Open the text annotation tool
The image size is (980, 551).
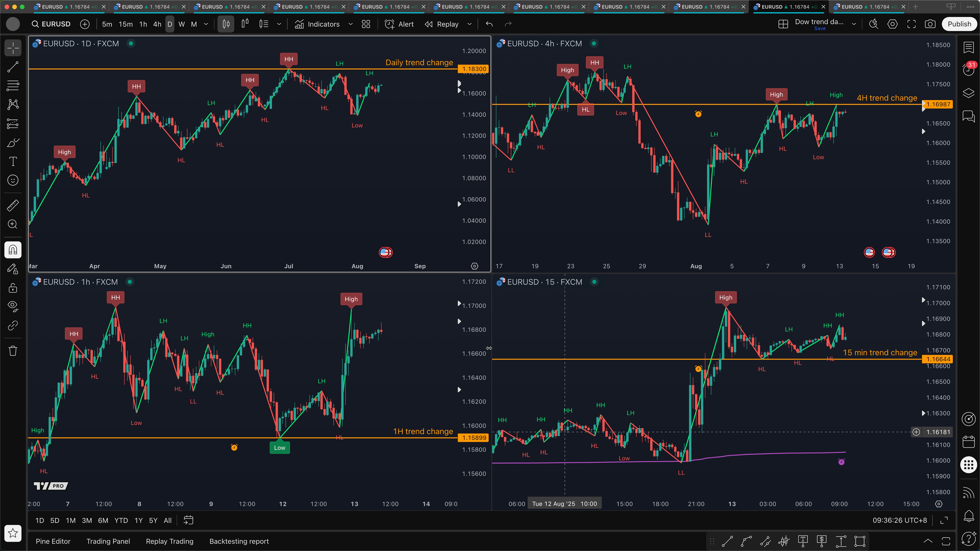[x=13, y=161]
